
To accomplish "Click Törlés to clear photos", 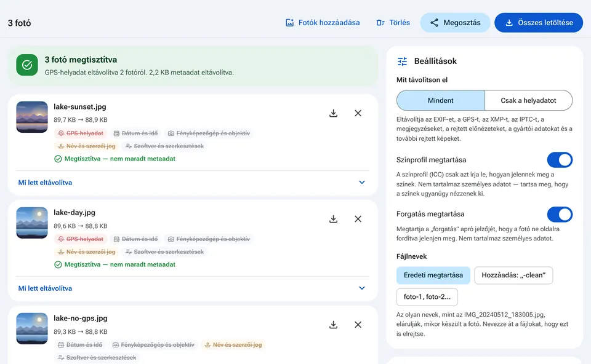I will point(393,23).
